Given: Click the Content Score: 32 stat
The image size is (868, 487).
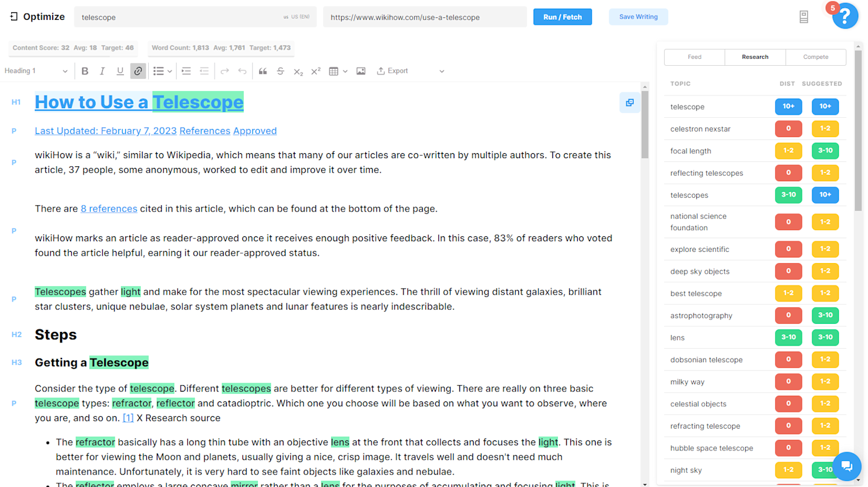Looking at the screenshot, I should coord(41,48).
